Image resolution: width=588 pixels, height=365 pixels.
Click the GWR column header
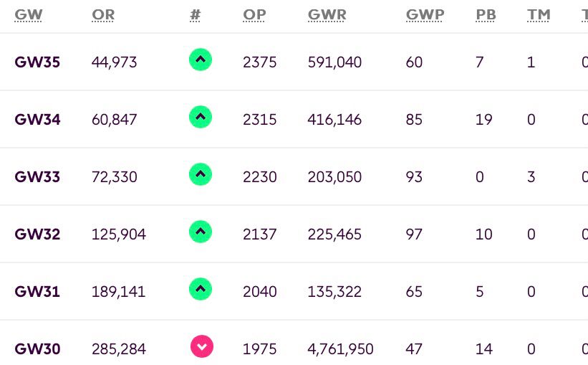tap(327, 15)
